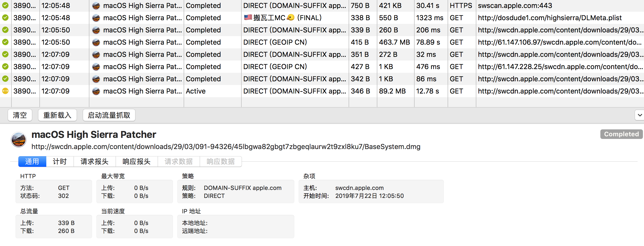The width and height of the screenshot is (644, 246).
Task: Click the 重新载入 button
Action: click(57, 115)
